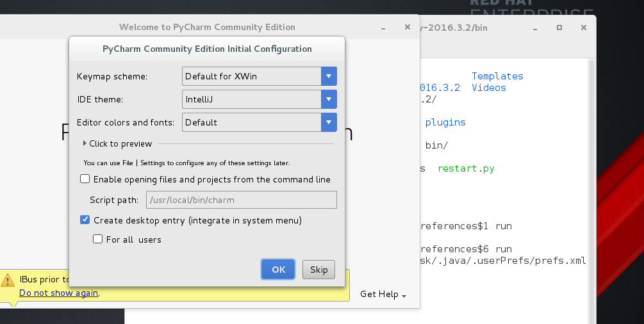Open the Get Help menu

pyautogui.click(x=383, y=294)
